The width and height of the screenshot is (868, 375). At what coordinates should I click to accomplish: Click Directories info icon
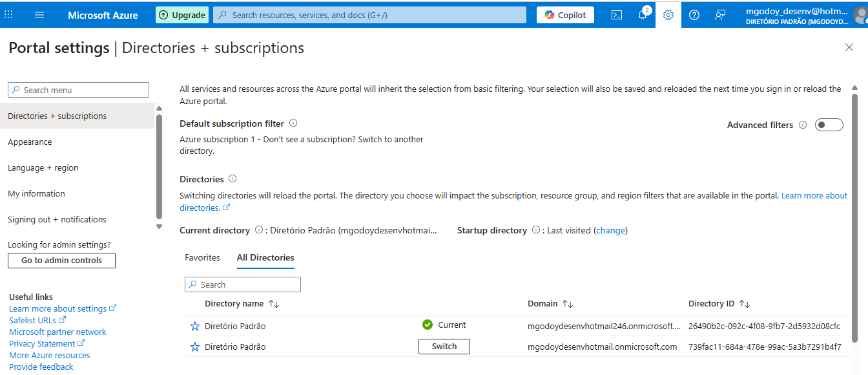tap(232, 178)
